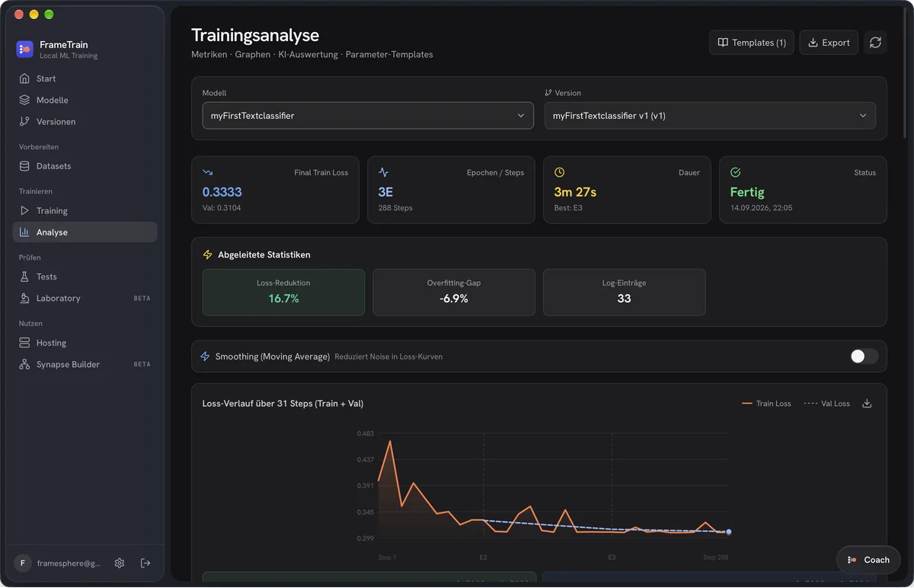Navigate to Training page
This screenshot has height=588, width=914.
[x=85, y=210]
